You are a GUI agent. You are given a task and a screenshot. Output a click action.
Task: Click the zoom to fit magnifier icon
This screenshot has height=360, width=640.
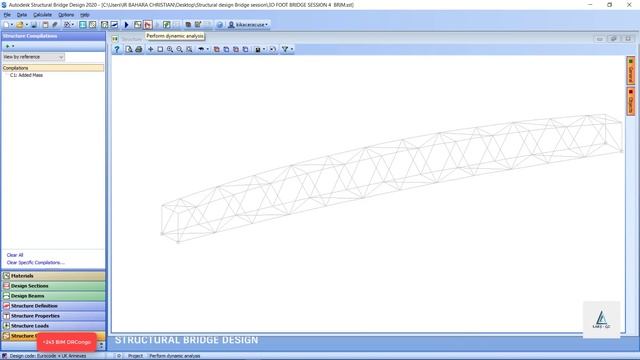[189, 49]
